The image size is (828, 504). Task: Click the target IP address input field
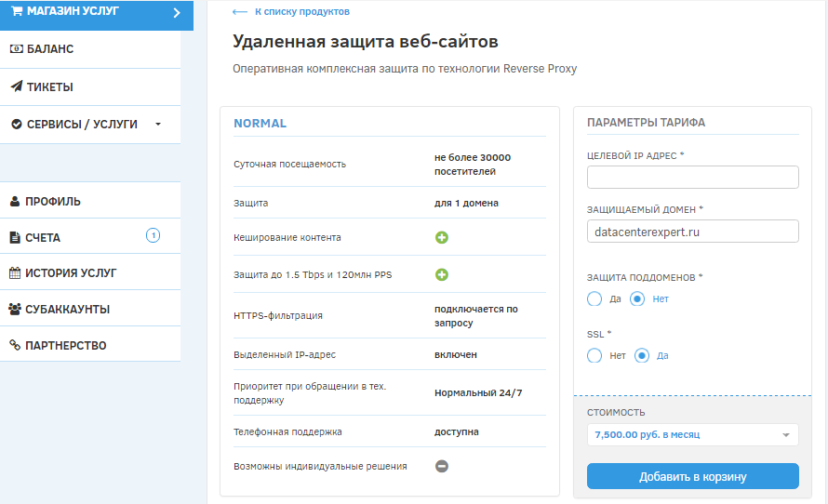tap(692, 178)
